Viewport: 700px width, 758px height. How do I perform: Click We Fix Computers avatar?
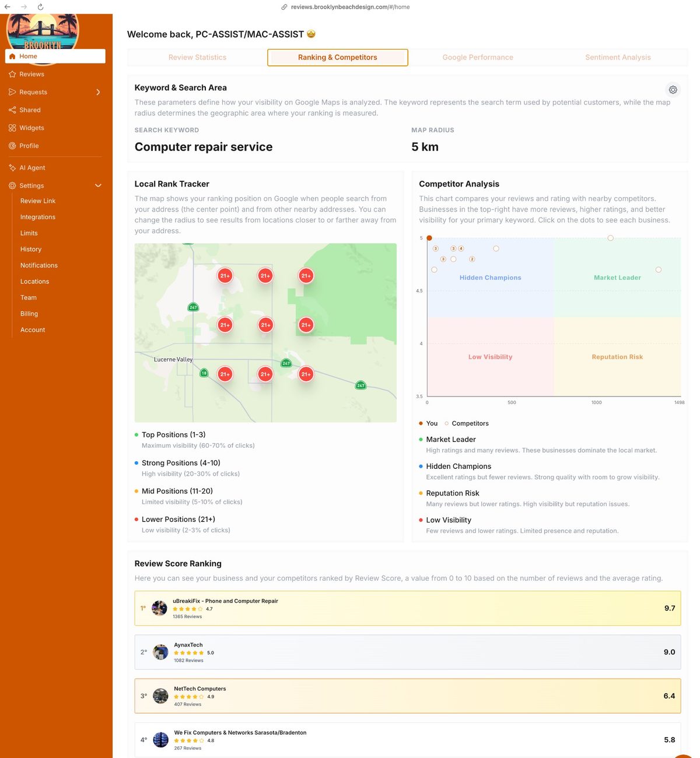pos(160,740)
